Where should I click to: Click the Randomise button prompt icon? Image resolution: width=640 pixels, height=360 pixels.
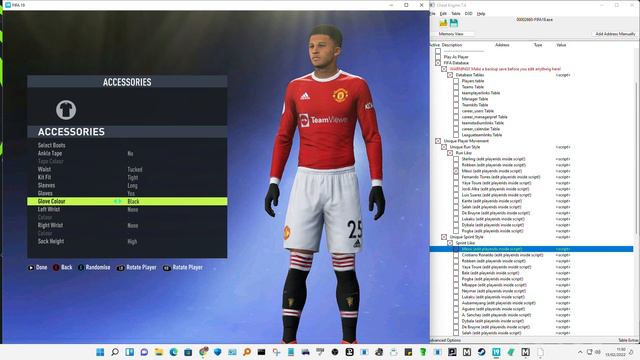[x=81, y=268]
